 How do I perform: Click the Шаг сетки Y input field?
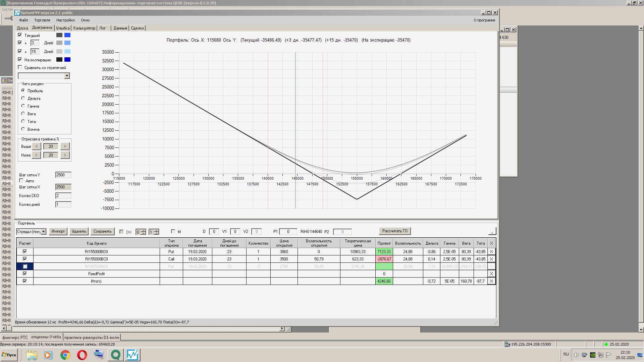click(63, 175)
